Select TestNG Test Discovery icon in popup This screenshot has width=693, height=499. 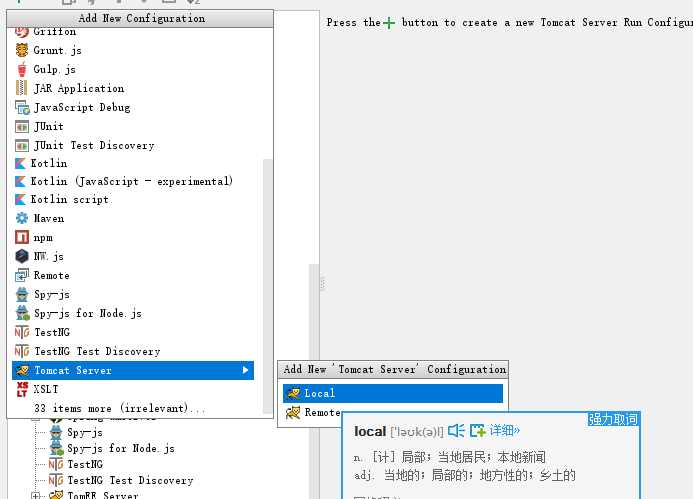pos(22,351)
